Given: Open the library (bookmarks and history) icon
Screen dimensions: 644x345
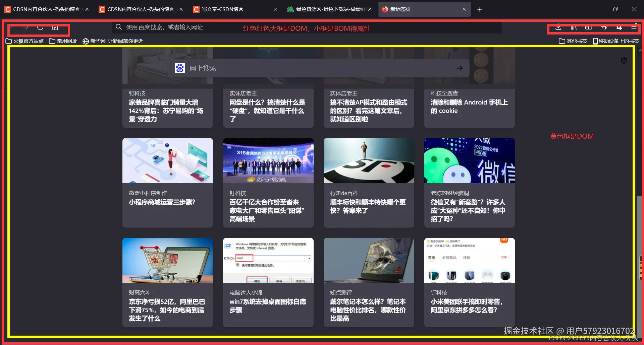Looking at the screenshot, I should 574,27.
